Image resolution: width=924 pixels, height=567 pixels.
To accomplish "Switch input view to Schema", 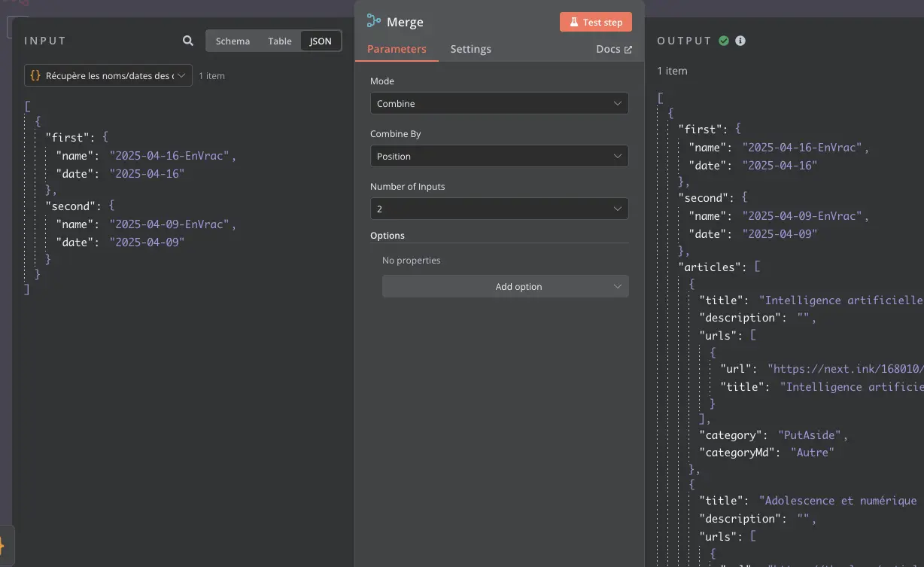I will click(233, 41).
